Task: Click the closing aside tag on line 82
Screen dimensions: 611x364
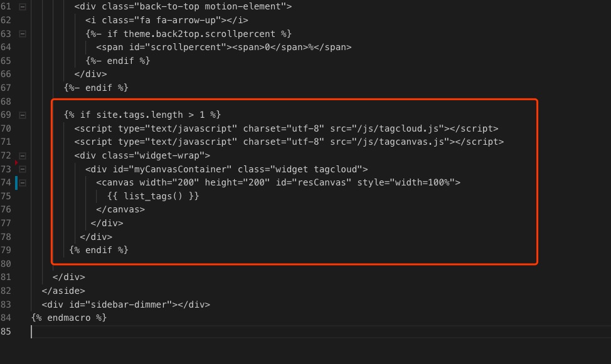Action: click(63, 291)
